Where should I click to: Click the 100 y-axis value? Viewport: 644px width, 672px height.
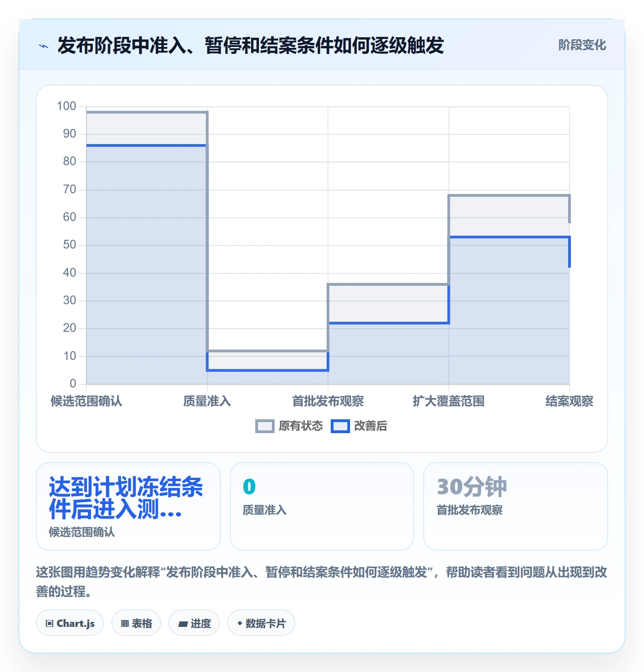(x=66, y=106)
